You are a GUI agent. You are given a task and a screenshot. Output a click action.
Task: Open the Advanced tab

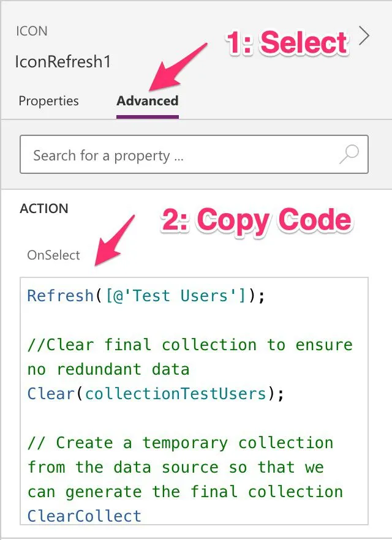pos(148,101)
